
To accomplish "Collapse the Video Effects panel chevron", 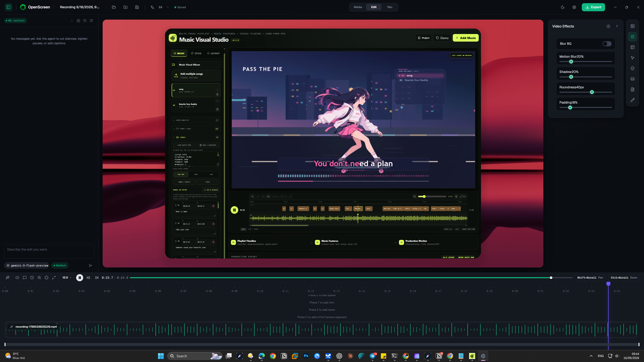I will [617, 26].
